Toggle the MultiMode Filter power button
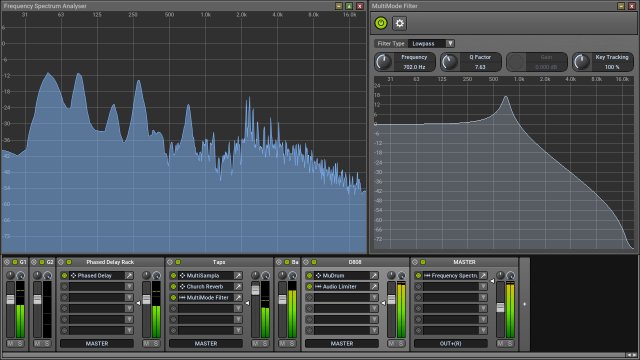640x360 pixels. 381,23
